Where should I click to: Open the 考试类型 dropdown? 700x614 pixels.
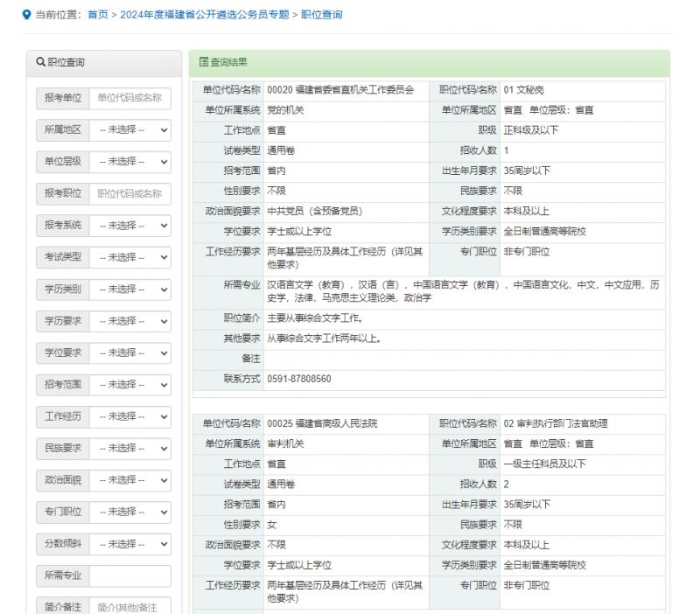point(129,257)
